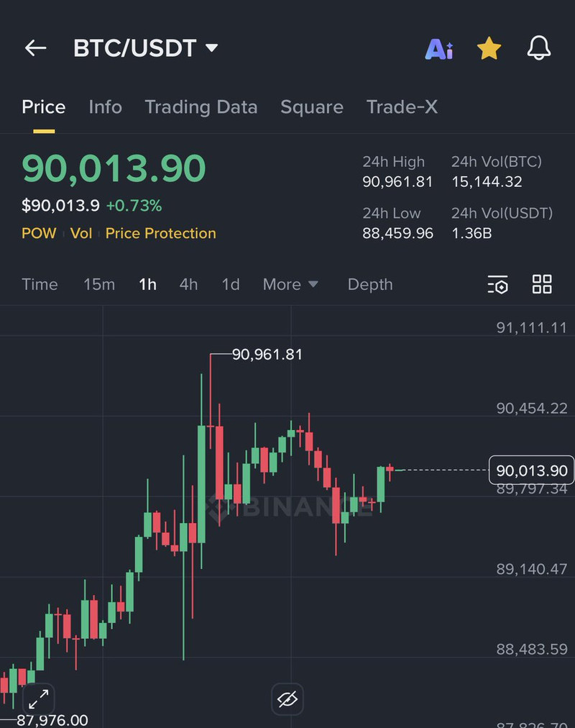Open chart indicator settings icon
The image size is (575, 728).
coord(497,285)
